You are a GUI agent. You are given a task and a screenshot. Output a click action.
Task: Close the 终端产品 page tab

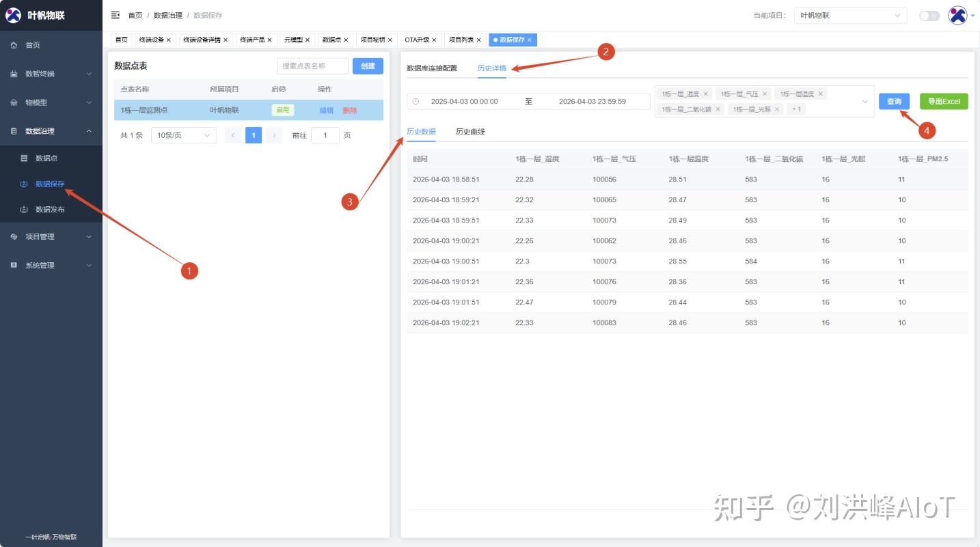point(270,40)
